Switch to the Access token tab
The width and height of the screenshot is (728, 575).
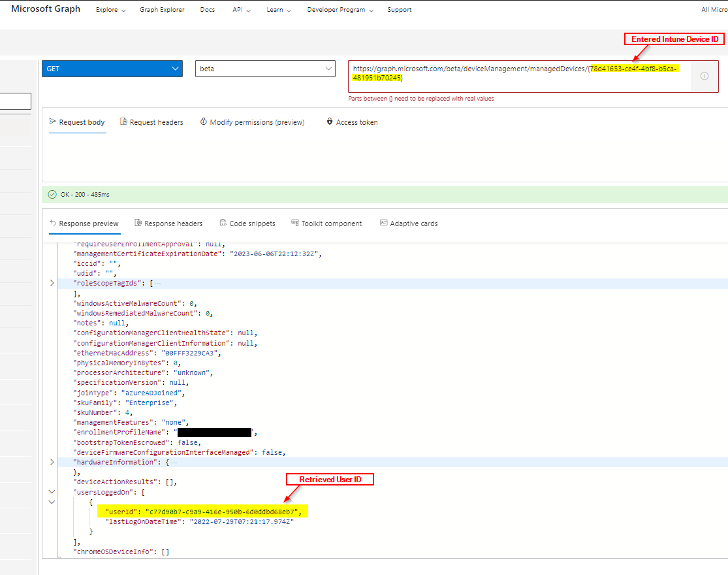pyautogui.click(x=353, y=122)
